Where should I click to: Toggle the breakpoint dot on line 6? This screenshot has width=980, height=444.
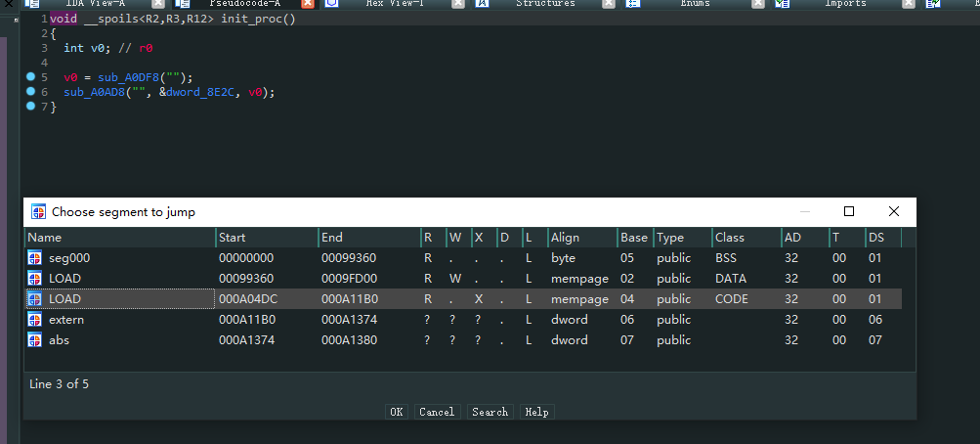tap(30, 92)
